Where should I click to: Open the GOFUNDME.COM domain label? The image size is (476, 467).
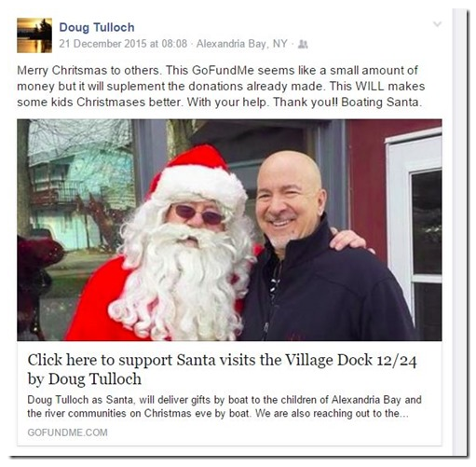pyautogui.click(x=67, y=433)
